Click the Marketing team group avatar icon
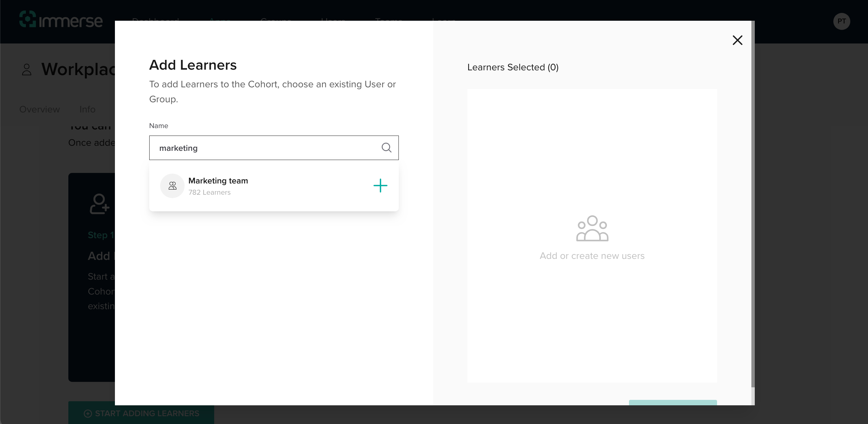 coord(172,185)
